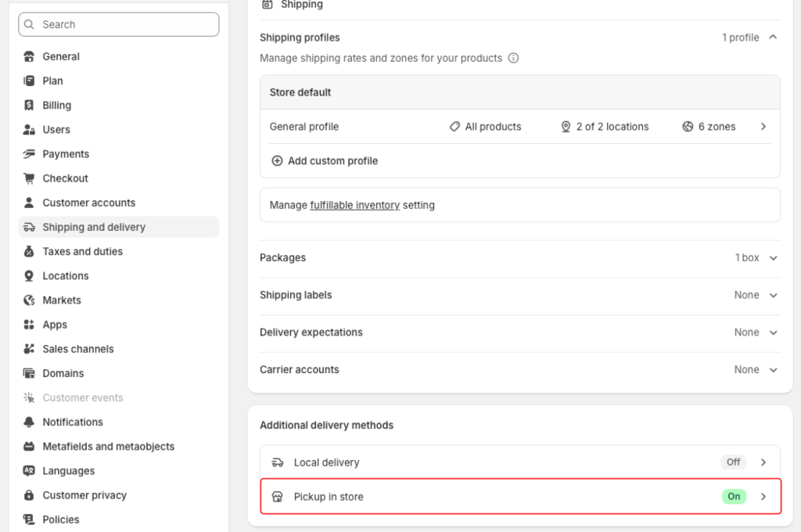Click the plus icon for Add custom profile

pos(277,160)
